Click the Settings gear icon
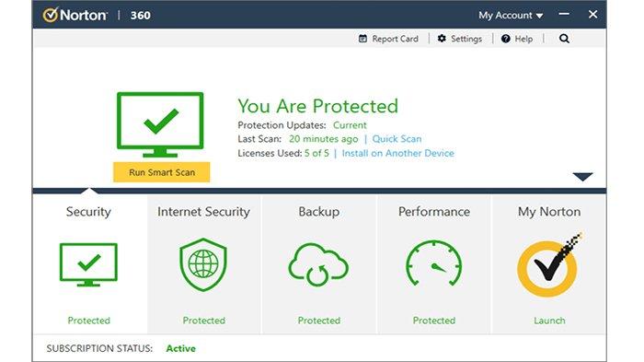This screenshot has width=644, height=362. tap(442, 39)
